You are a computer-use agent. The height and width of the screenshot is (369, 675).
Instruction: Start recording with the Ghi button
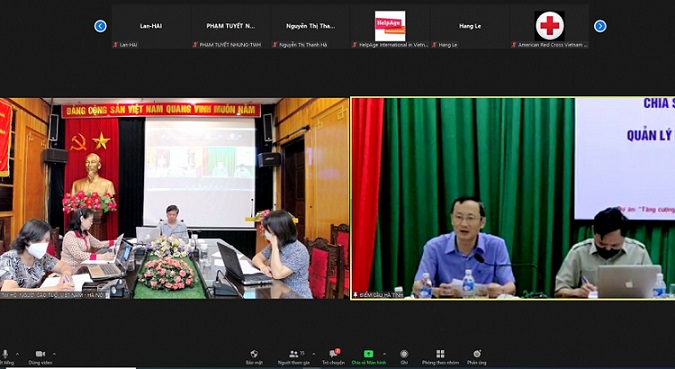[x=404, y=357]
